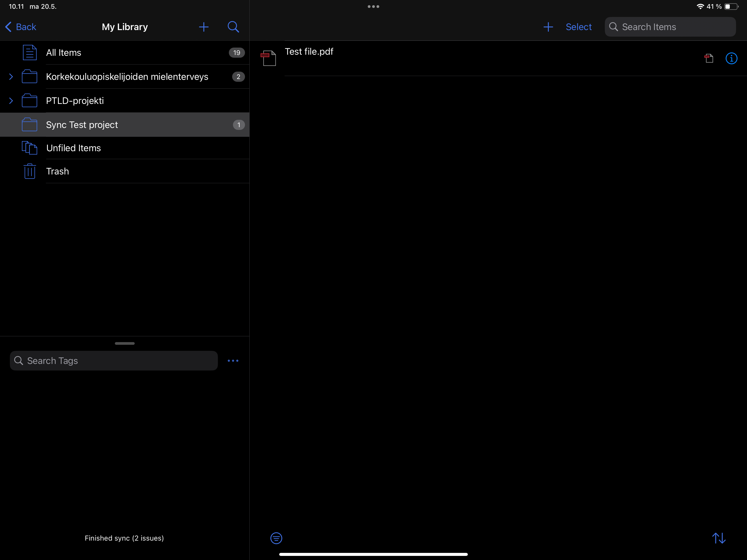Tap the Select button
747x560 pixels.
coord(579,27)
